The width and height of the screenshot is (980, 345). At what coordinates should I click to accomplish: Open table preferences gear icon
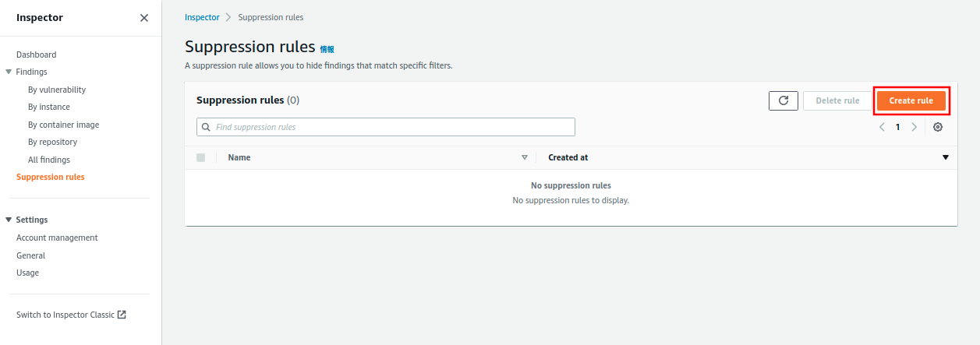pos(938,127)
